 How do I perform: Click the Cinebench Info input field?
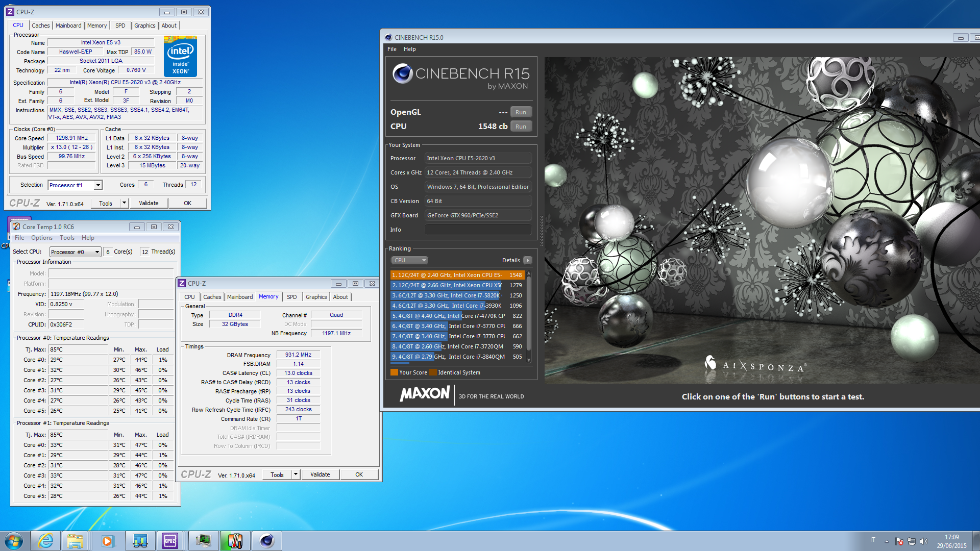(x=478, y=230)
